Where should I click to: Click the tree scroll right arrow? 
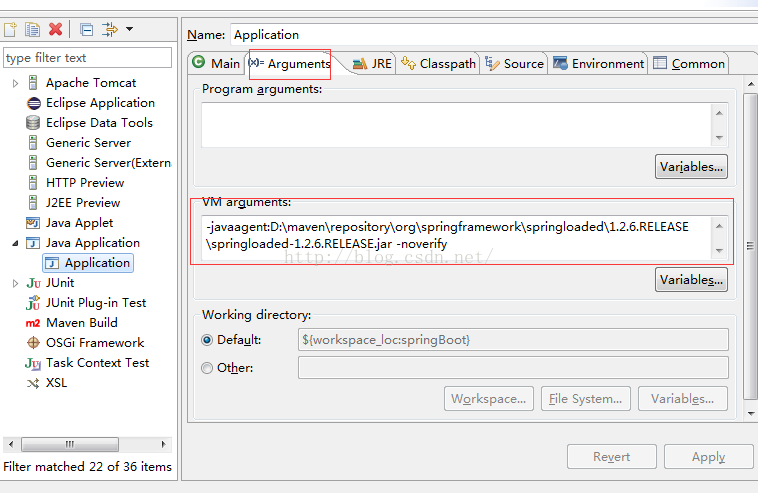point(163,444)
